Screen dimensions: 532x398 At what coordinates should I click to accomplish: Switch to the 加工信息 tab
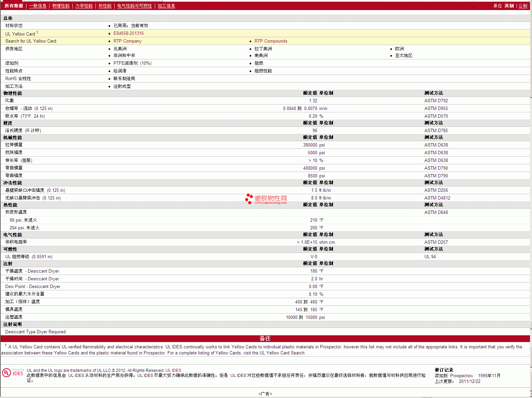(x=166, y=6)
